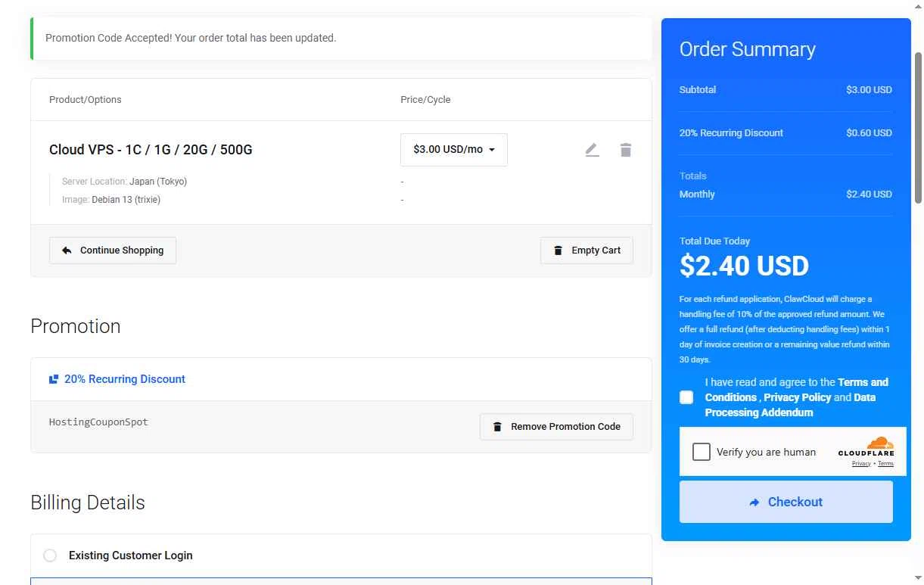Click the Order Summary heading
The image size is (924, 585).
748,49
